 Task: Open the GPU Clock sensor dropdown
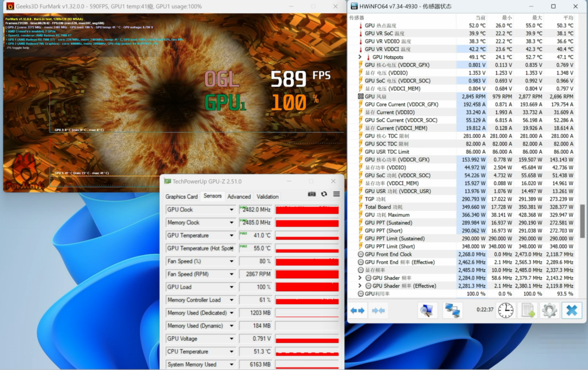tap(232, 210)
